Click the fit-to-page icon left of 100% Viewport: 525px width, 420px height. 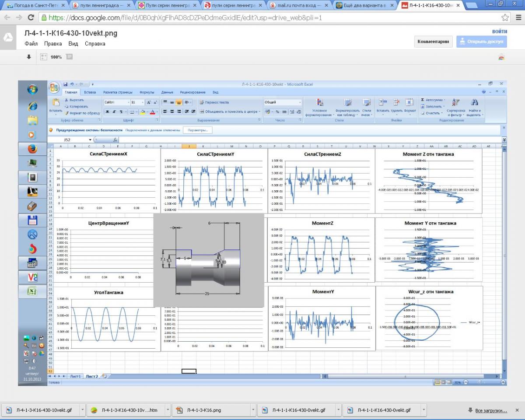[x=43, y=57]
